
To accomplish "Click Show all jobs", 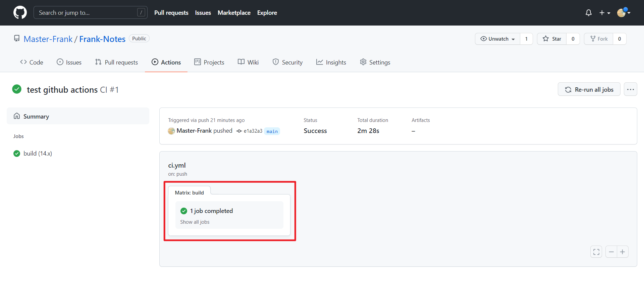I will (x=195, y=222).
